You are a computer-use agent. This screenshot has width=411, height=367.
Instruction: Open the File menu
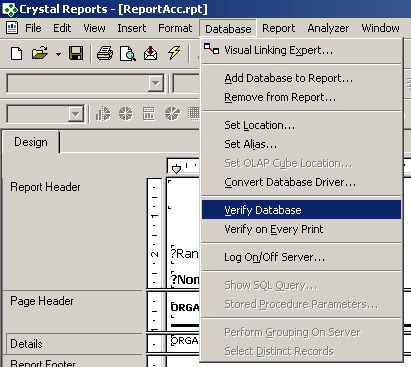click(x=33, y=28)
